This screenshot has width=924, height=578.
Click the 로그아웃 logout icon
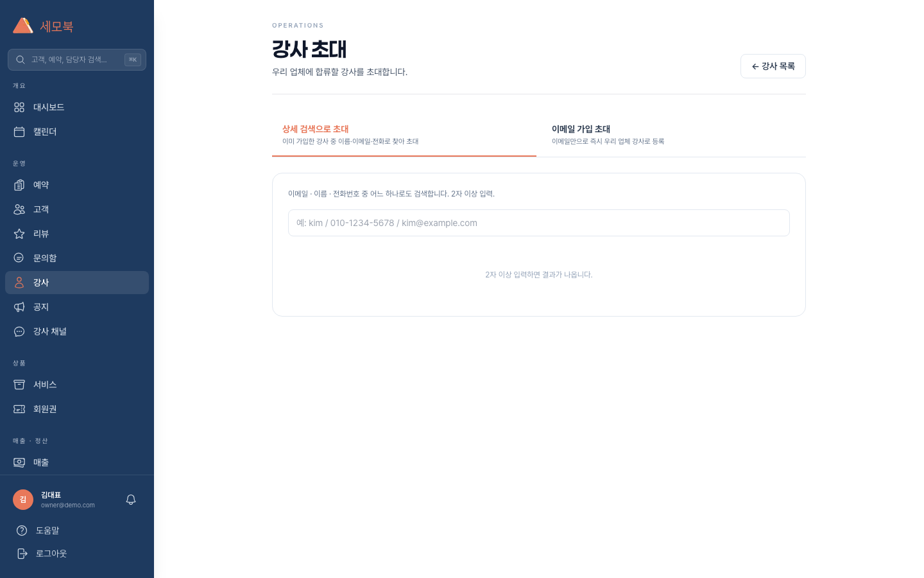pos(22,554)
